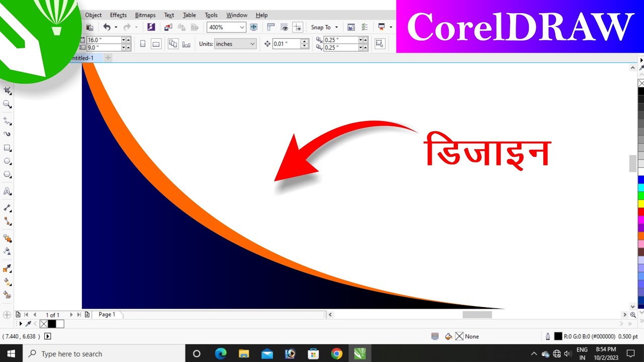The width and height of the screenshot is (644, 362).
Task: Open the Undo history dropdown arrow
Action: [116, 27]
